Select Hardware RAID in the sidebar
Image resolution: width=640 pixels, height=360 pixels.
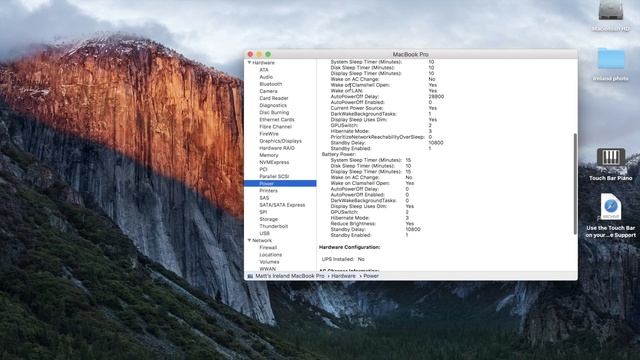[x=277, y=148]
